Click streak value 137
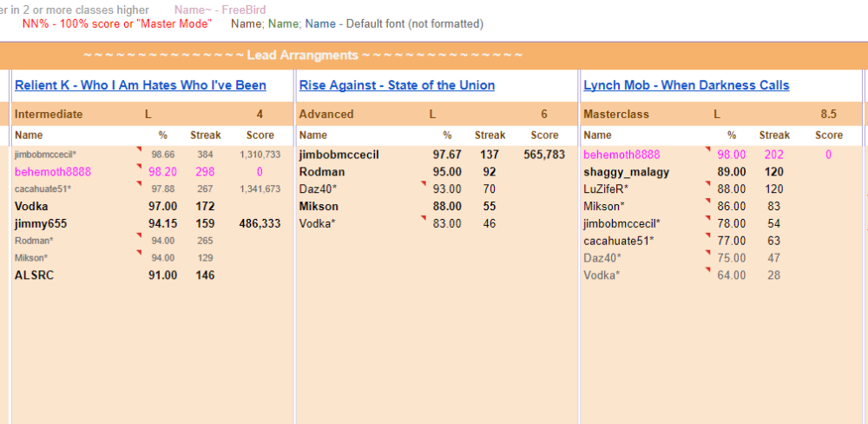This screenshot has width=868, height=424. (490, 155)
